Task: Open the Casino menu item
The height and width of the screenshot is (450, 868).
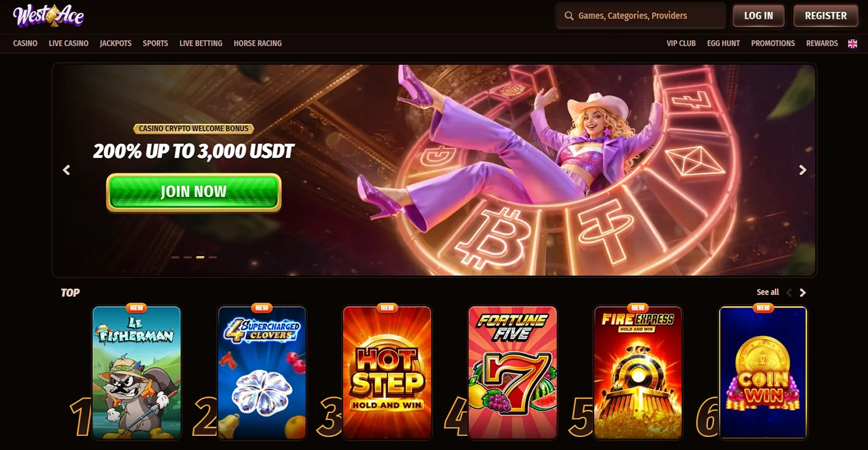Action: pyautogui.click(x=25, y=43)
